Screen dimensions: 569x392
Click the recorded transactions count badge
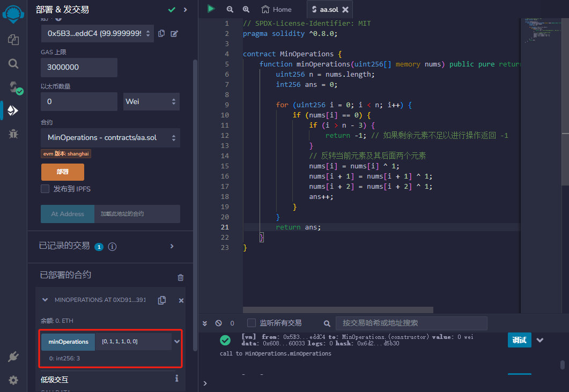[x=99, y=247]
